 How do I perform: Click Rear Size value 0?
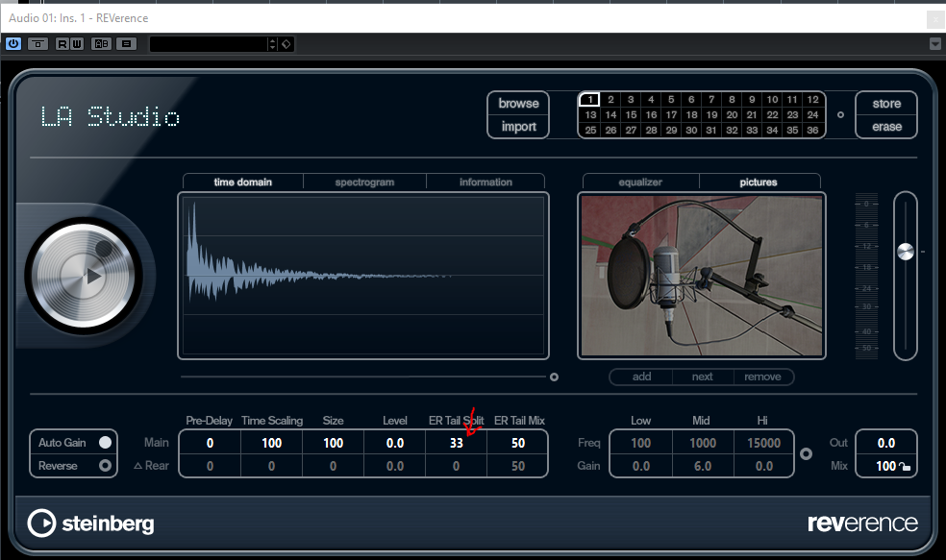click(x=333, y=466)
